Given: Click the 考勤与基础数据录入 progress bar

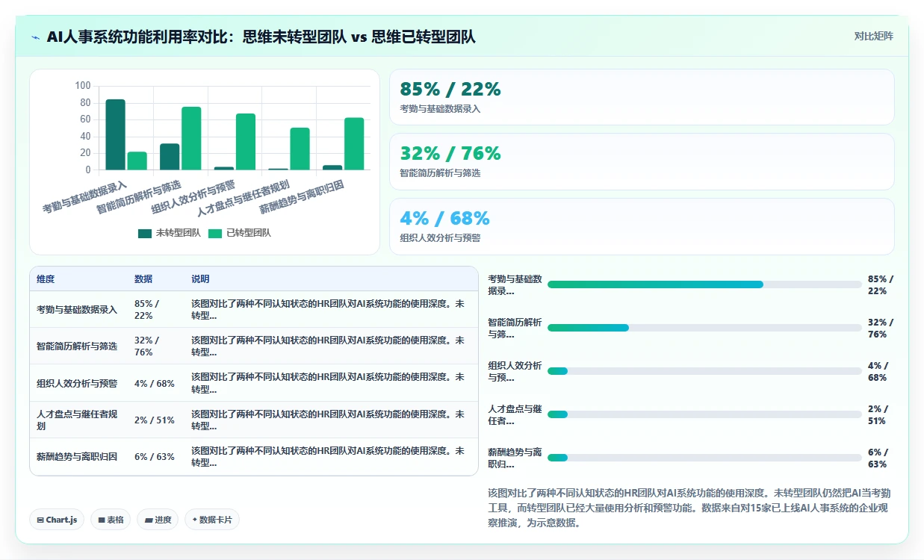Looking at the screenshot, I should (x=704, y=284).
